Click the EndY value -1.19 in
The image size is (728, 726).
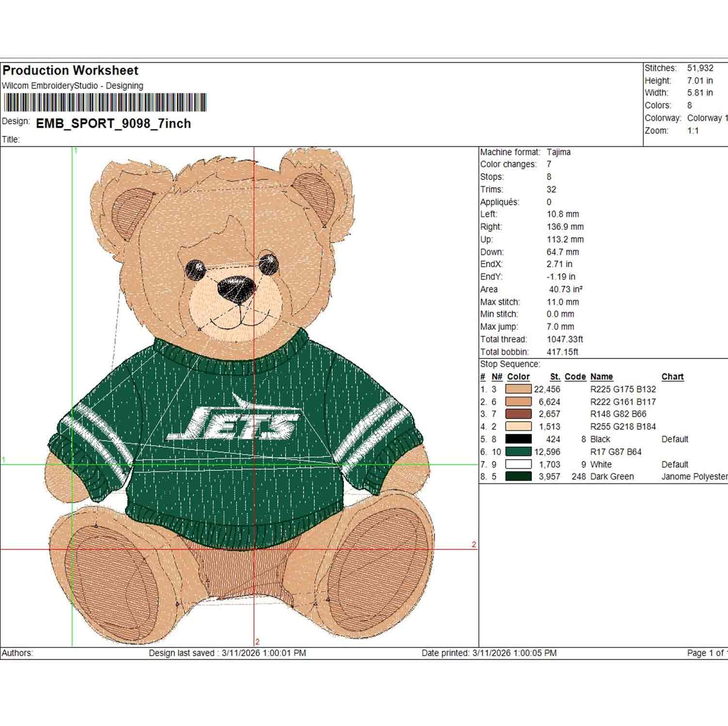click(x=561, y=277)
